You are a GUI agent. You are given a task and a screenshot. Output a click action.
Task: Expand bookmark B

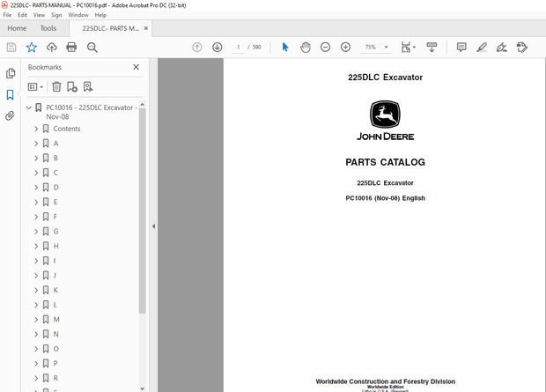[x=36, y=159]
